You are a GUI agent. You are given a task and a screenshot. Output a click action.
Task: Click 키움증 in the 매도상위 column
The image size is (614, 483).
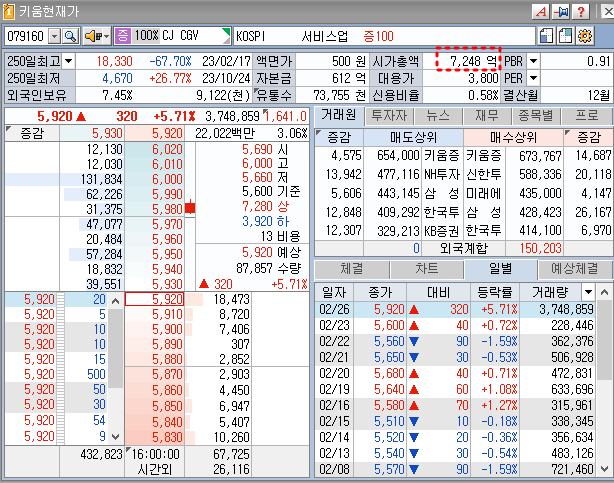click(x=442, y=156)
